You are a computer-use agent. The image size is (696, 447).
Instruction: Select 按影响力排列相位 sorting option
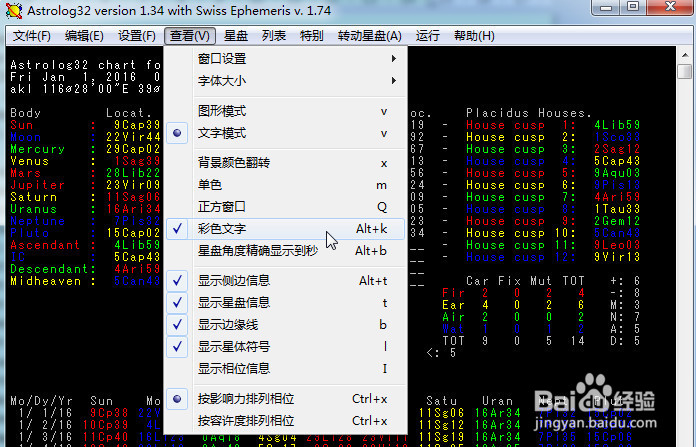tap(286, 399)
